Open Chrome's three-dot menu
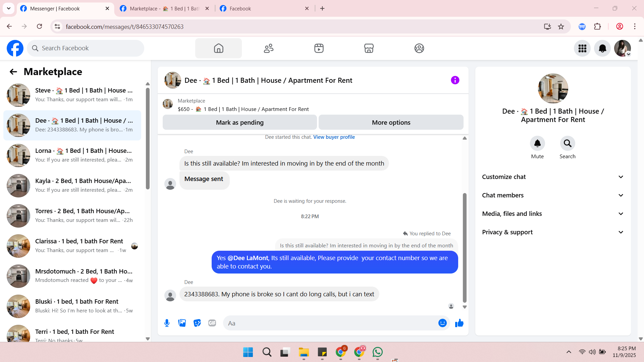The height and width of the screenshot is (362, 644). tap(635, 26)
